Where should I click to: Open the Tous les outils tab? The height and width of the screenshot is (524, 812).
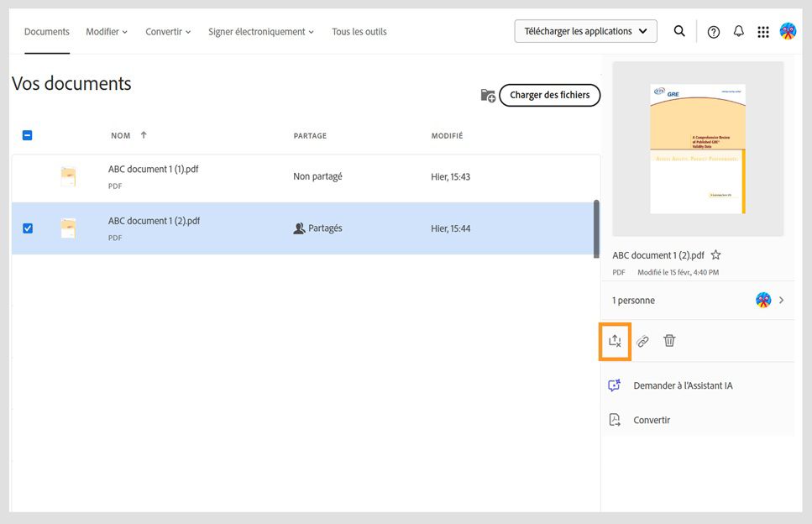359,32
